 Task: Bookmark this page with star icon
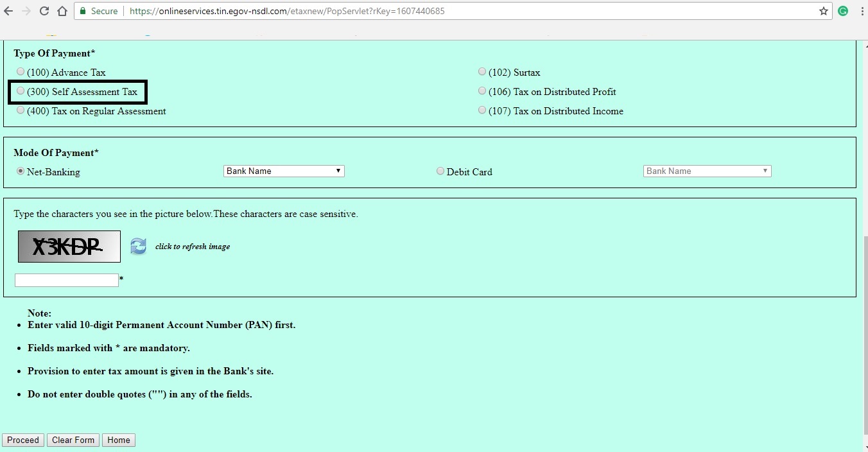coord(824,11)
